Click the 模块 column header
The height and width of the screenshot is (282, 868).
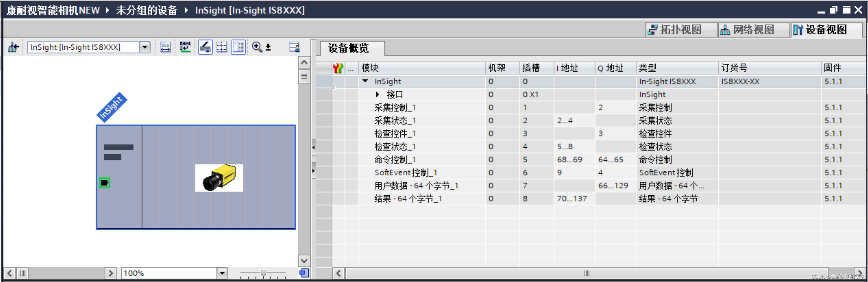tap(422, 68)
